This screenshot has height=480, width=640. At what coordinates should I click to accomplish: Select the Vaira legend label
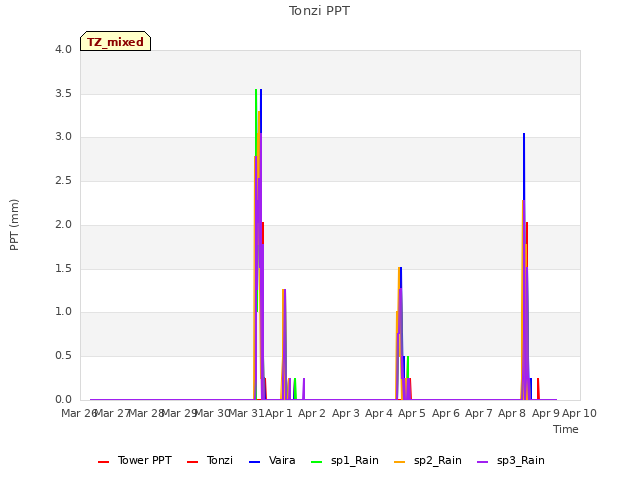pyautogui.click(x=282, y=460)
